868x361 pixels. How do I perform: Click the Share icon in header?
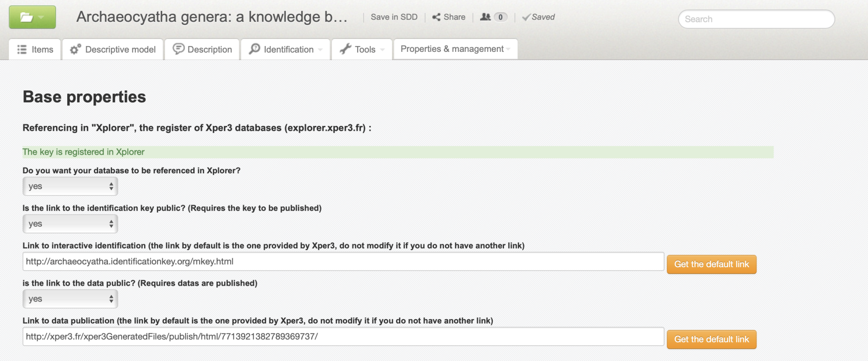[x=436, y=17]
